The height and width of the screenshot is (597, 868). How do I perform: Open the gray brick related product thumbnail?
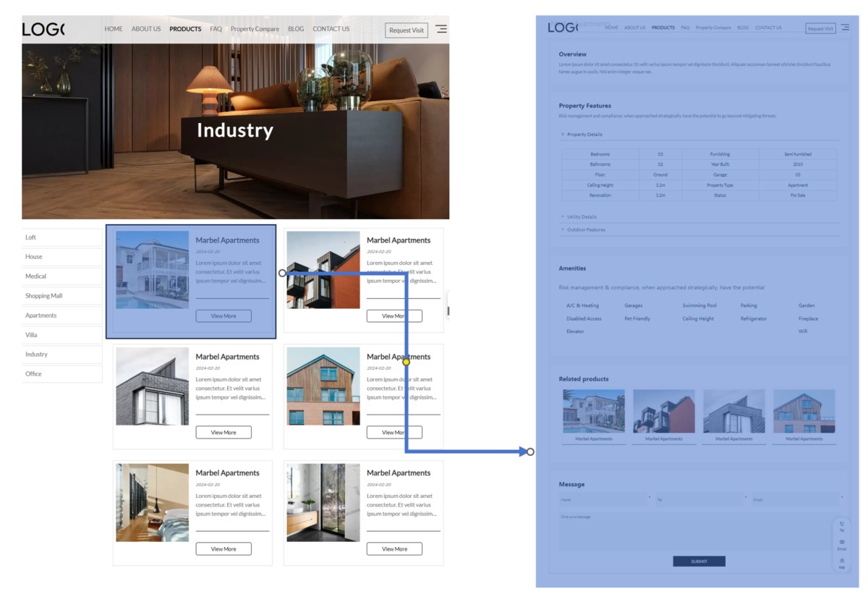[x=734, y=412]
